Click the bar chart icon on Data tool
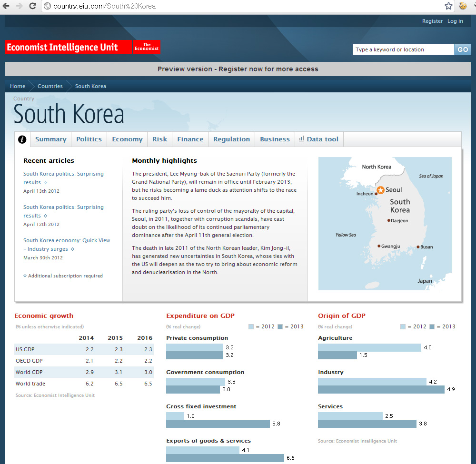 301,138
